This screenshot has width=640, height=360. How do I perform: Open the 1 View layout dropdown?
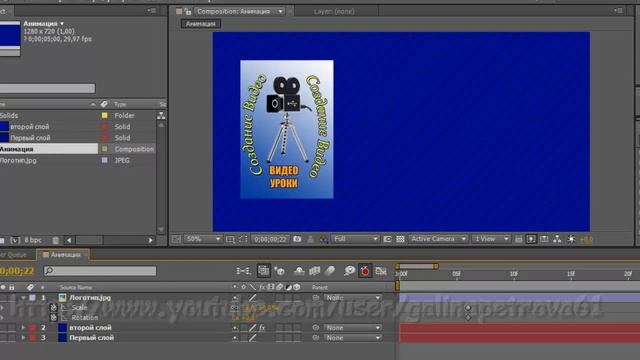(x=491, y=239)
